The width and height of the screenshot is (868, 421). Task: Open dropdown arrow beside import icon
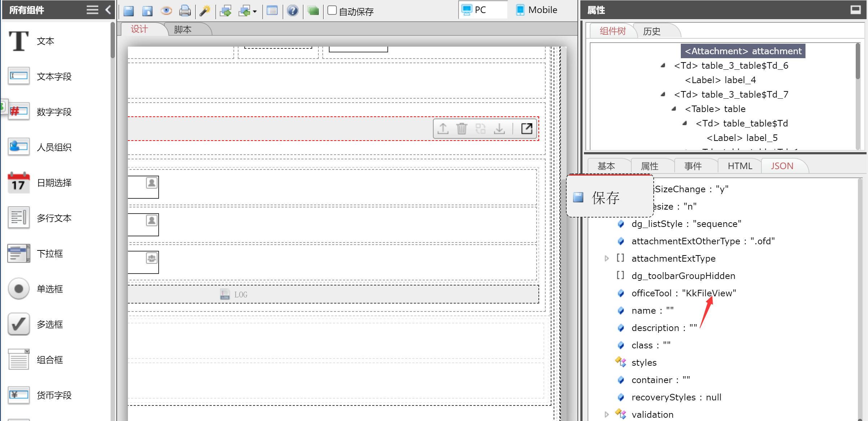(255, 12)
